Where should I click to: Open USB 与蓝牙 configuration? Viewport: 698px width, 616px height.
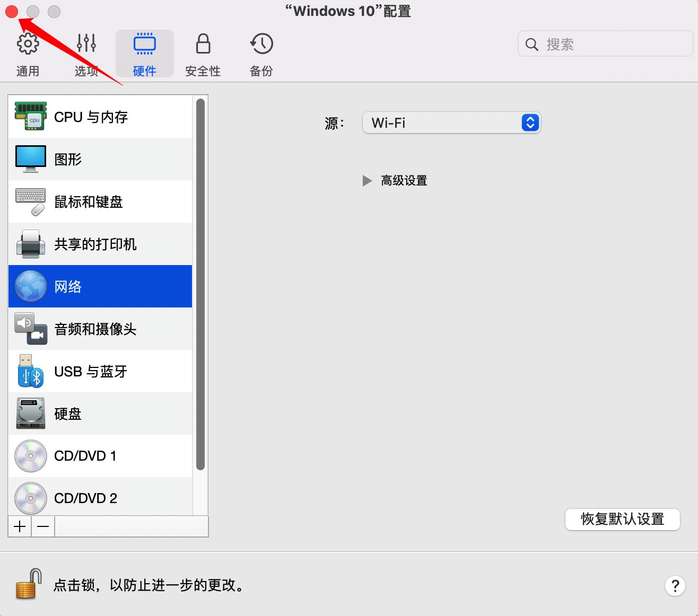point(90,371)
